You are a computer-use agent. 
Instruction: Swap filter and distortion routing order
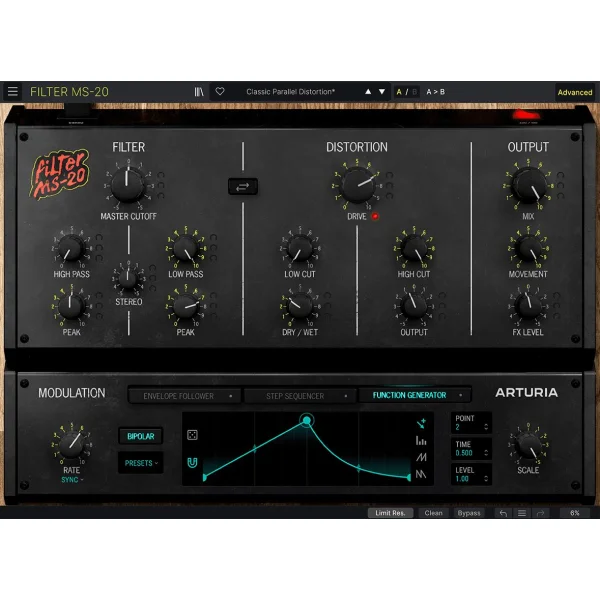tap(243, 186)
